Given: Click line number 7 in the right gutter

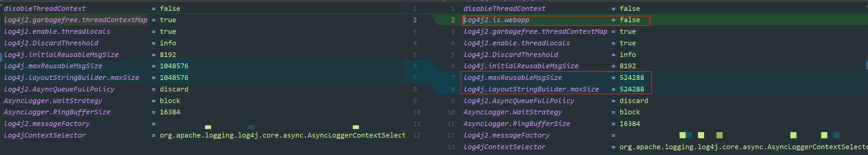Looking at the screenshot, I should point(453,78).
